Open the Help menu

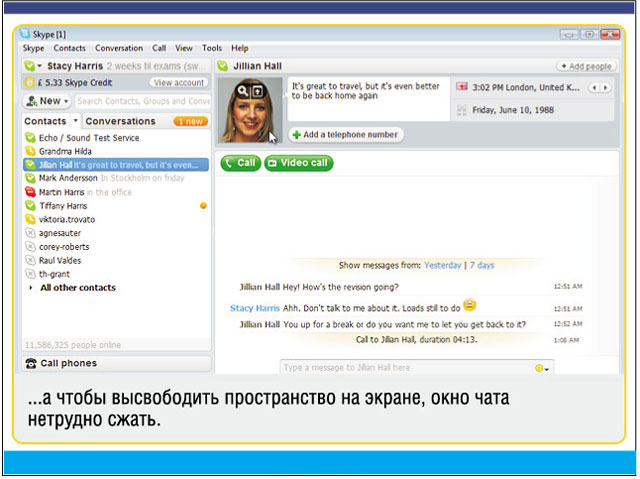[240, 48]
